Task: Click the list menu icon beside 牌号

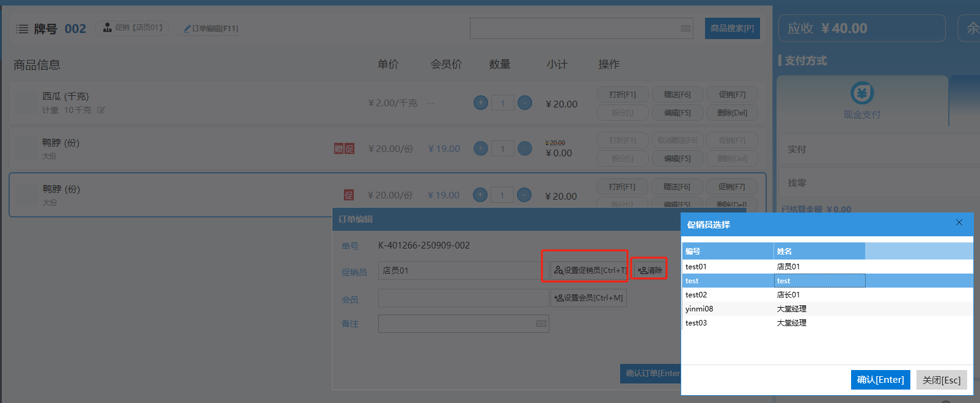Action: click(x=22, y=29)
